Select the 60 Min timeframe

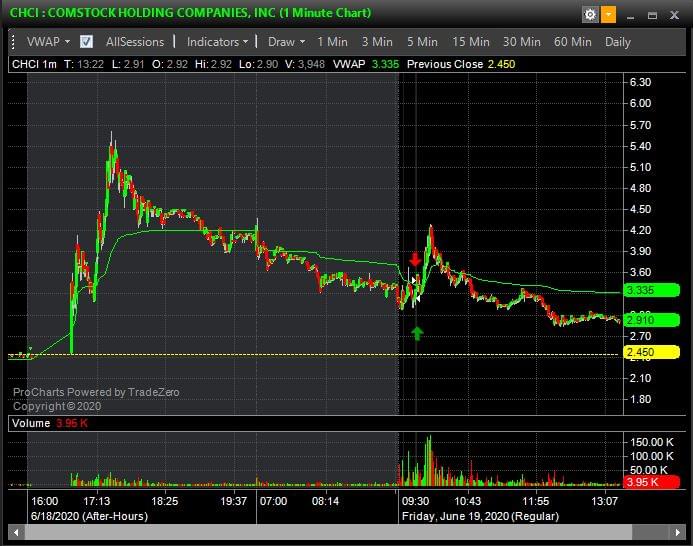pyautogui.click(x=573, y=42)
